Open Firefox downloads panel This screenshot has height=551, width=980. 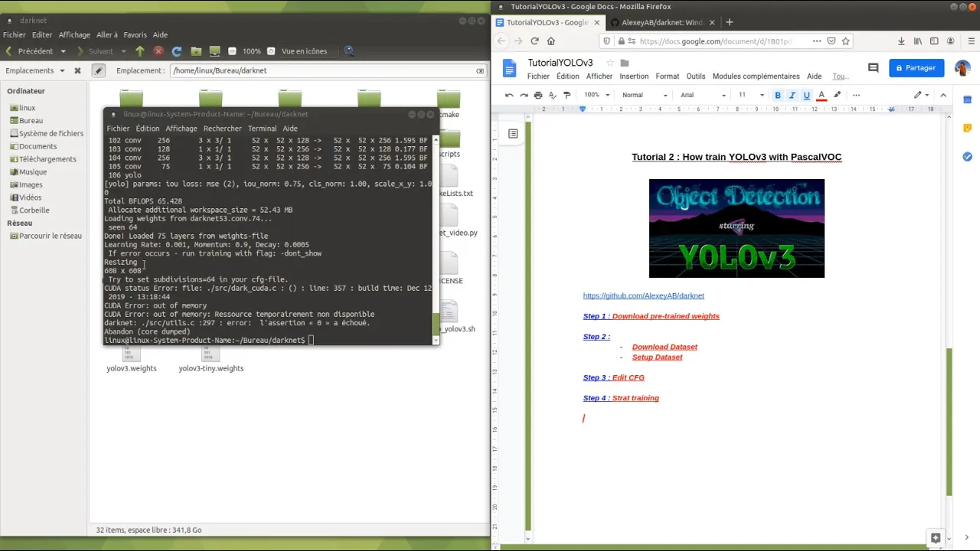[901, 41]
